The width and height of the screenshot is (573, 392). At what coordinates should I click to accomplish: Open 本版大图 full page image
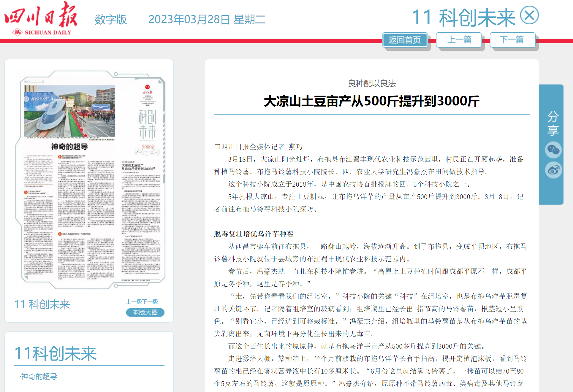pos(145,312)
